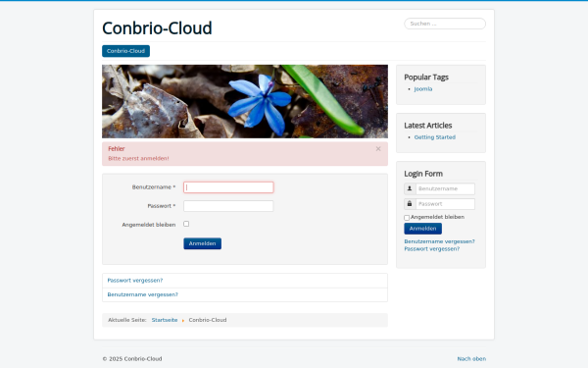
Task: Click the blue flower banner image
Action: tap(245, 101)
